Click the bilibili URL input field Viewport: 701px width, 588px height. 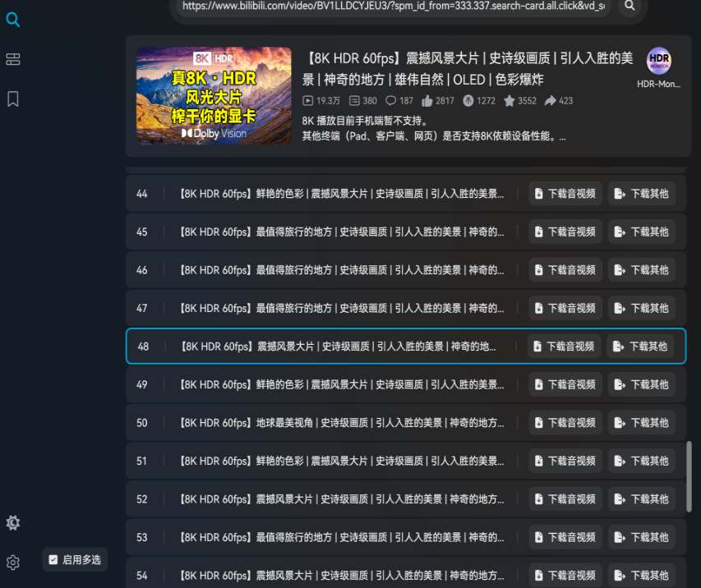(394, 6)
